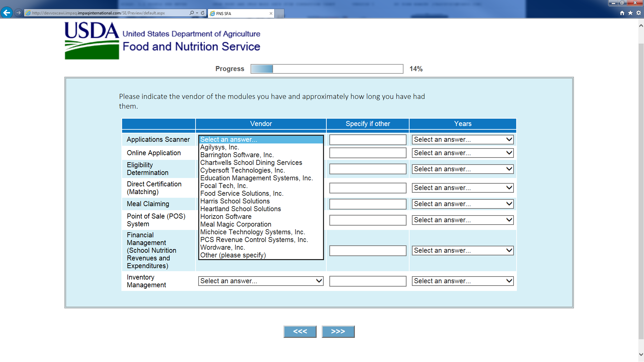Open Inventory Management vendor dropdown
Screen dimensions: 644x362
pyautogui.click(x=261, y=281)
